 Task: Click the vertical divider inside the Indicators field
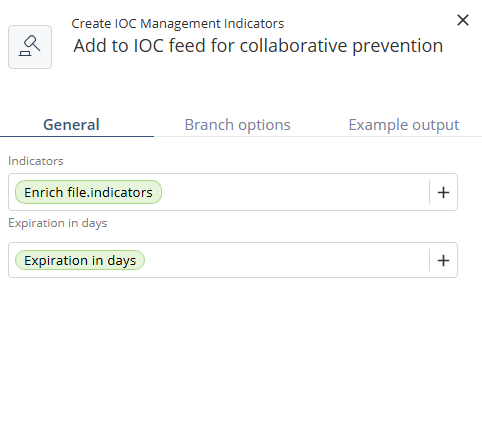coord(429,192)
